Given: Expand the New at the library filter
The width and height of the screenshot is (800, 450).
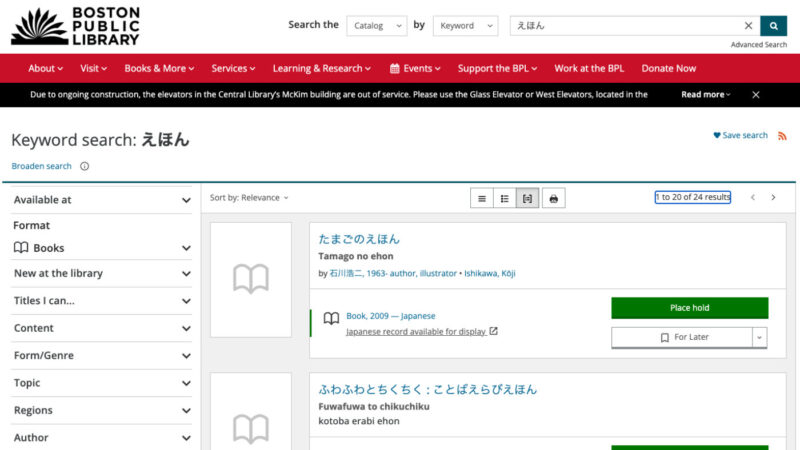Looking at the screenshot, I should click(102, 273).
